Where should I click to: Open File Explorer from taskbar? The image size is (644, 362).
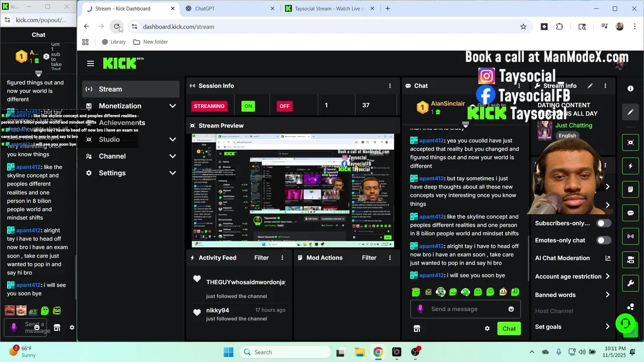click(359, 352)
